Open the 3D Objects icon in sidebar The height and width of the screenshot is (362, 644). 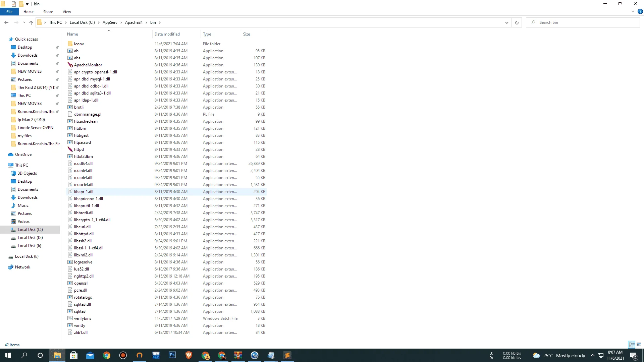(13, 173)
